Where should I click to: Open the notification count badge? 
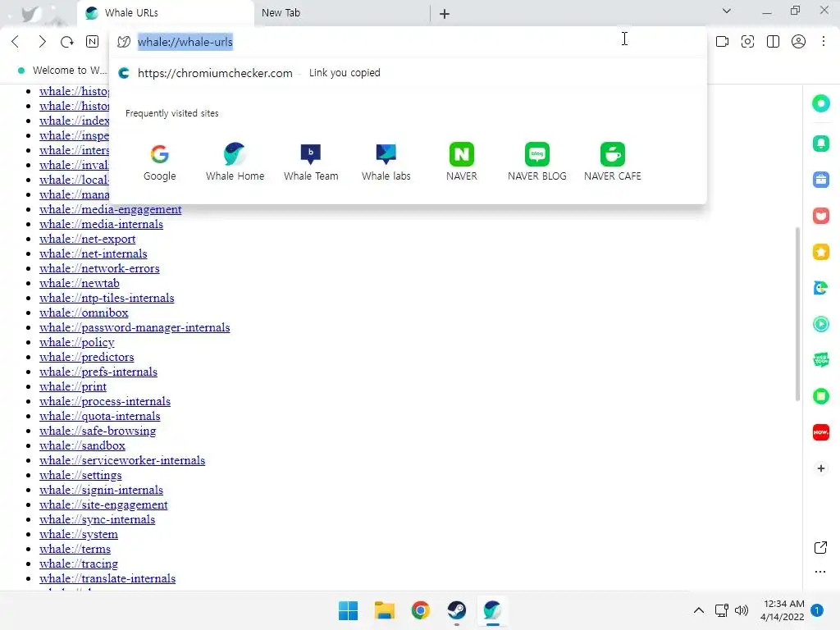(x=817, y=610)
